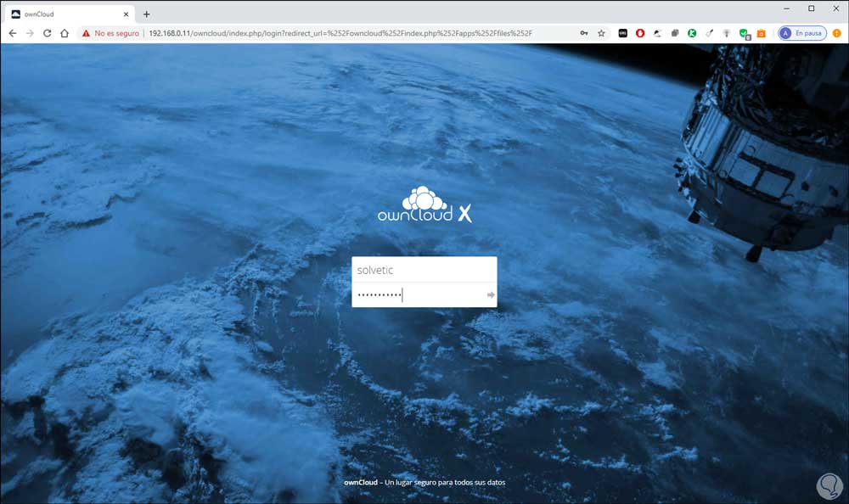Click the ownCloud X logo
849x504 pixels.
(424, 204)
